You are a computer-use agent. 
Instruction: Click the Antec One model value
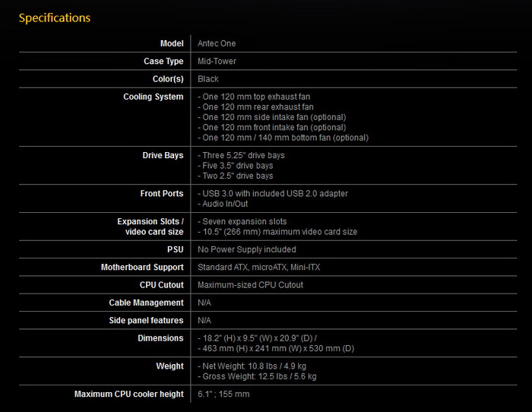(x=217, y=43)
